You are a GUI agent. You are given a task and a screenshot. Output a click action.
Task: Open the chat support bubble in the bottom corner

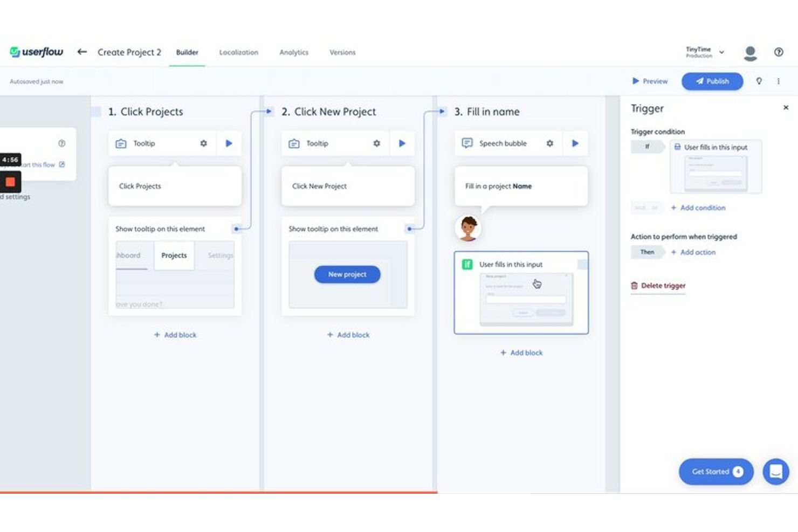click(776, 472)
